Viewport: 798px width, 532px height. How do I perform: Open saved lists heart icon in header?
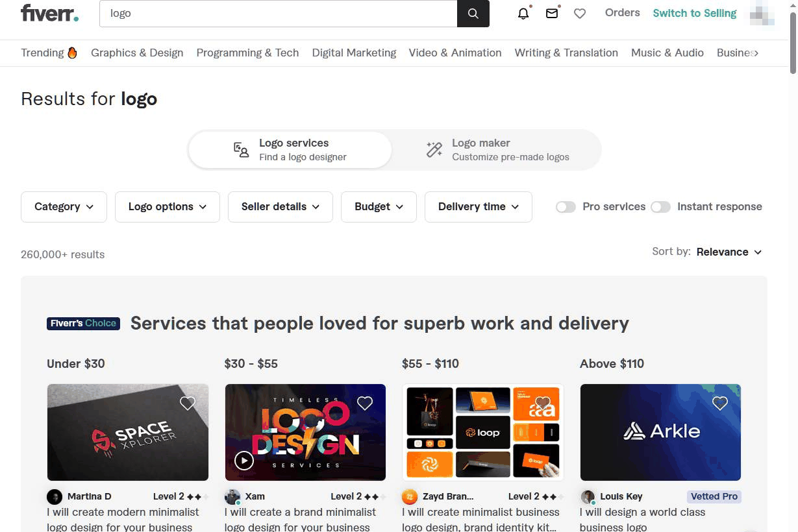[580, 14]
